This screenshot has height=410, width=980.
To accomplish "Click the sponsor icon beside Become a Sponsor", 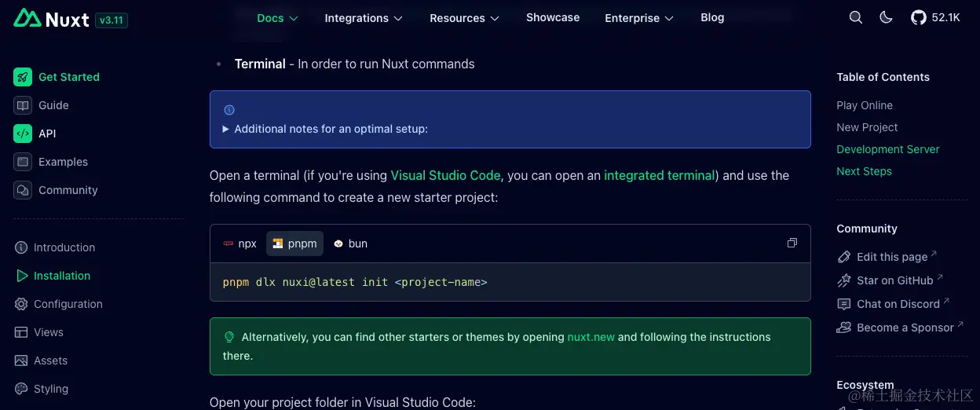I will click(x=844, y=328).
